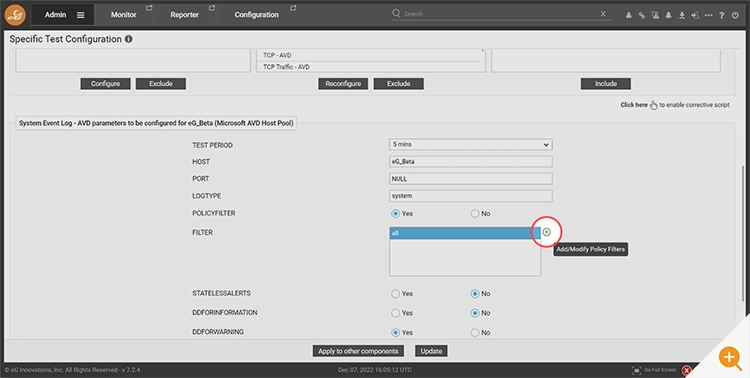Clear the search field with the X icon

pos(603,14)
